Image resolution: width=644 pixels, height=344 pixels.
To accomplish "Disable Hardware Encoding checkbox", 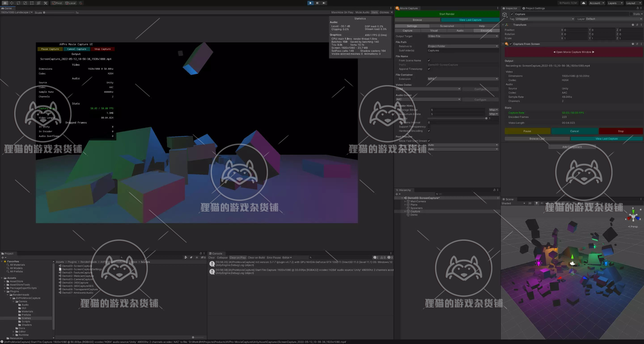I will tap(429, 131).
